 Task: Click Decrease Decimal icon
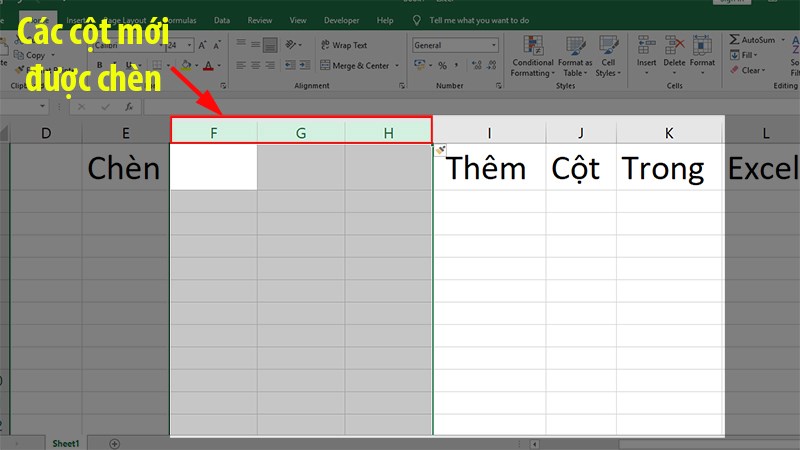point(492,65)
